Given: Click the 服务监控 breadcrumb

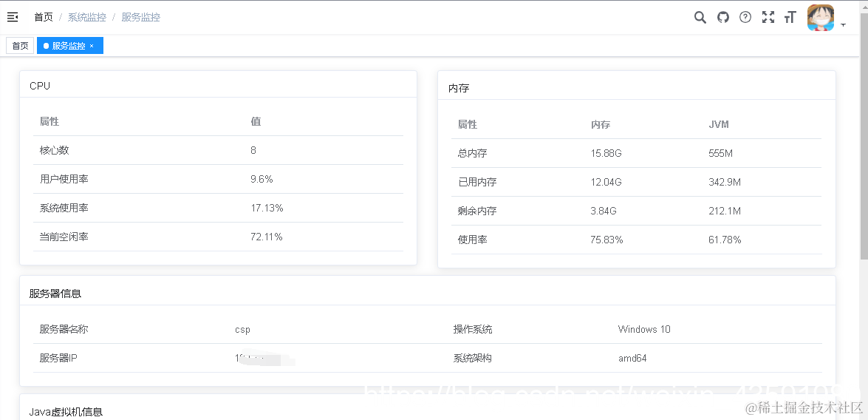Looking at the screenshot, I should [140, 17].
